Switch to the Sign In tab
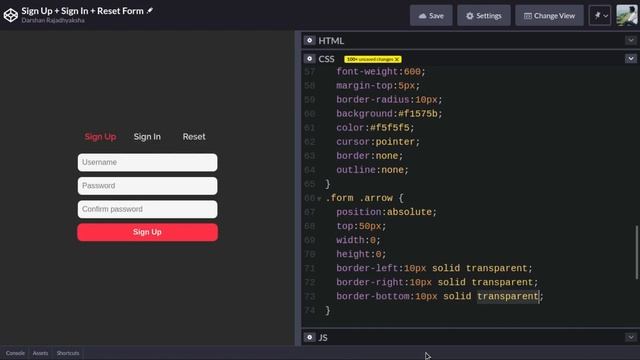 coord(147,137)
